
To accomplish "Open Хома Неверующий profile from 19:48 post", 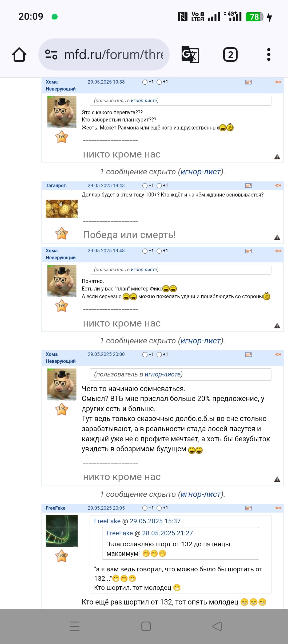I will [x=61, y=254].
